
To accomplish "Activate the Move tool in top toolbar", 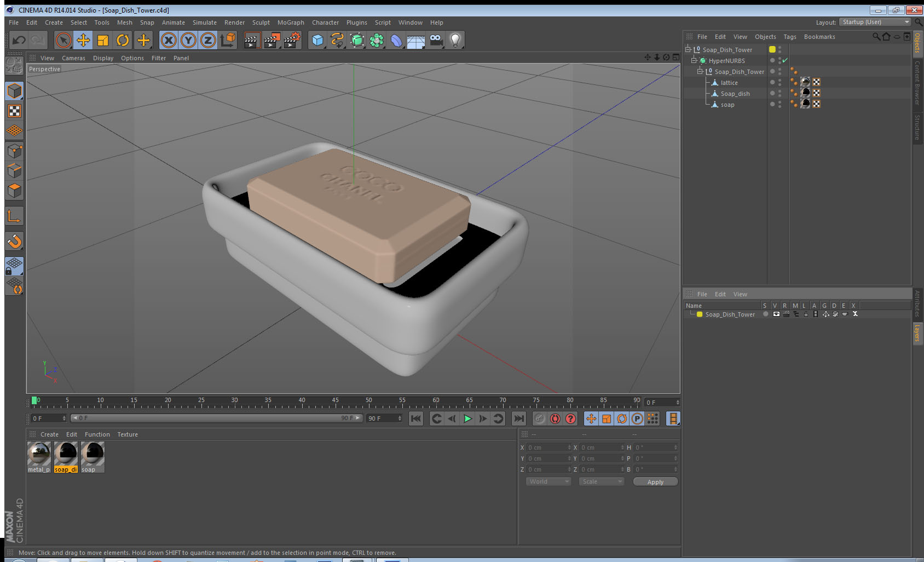I will pyautogui.click(x=83, y=40).
